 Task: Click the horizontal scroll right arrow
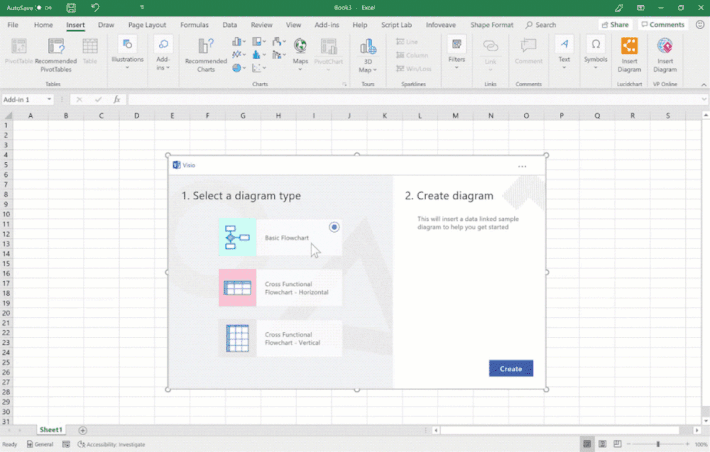(x=697, y=430)
